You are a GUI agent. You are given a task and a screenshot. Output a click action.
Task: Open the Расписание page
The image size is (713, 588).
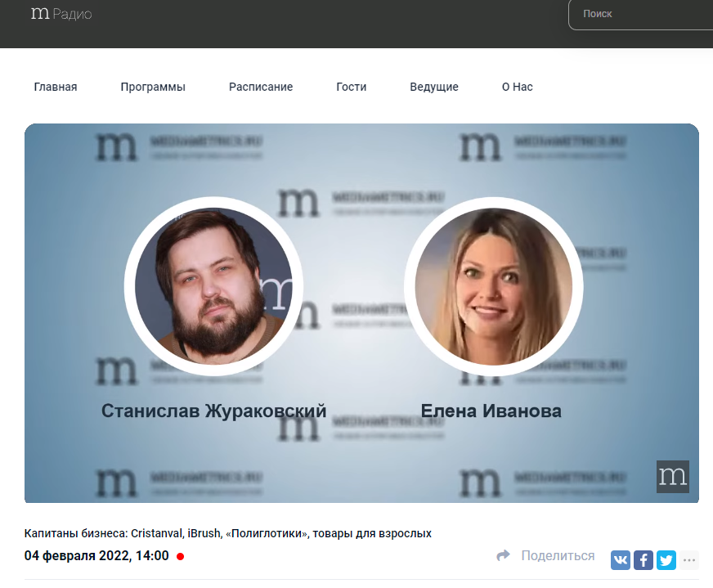coord(261,87)
